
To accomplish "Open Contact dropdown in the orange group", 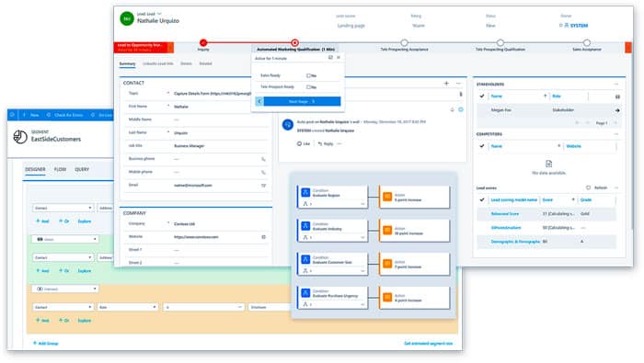I will click(63, 307).
